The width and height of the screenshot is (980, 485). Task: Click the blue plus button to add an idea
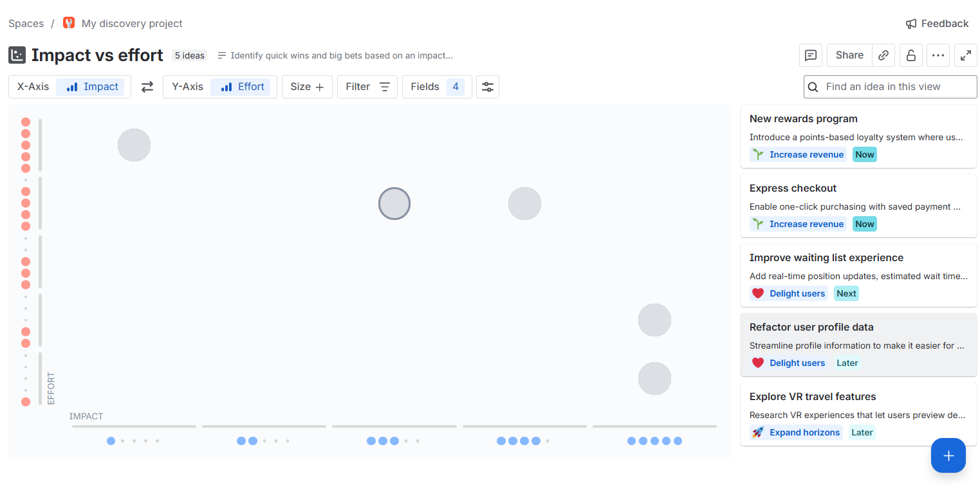(948, 455)
